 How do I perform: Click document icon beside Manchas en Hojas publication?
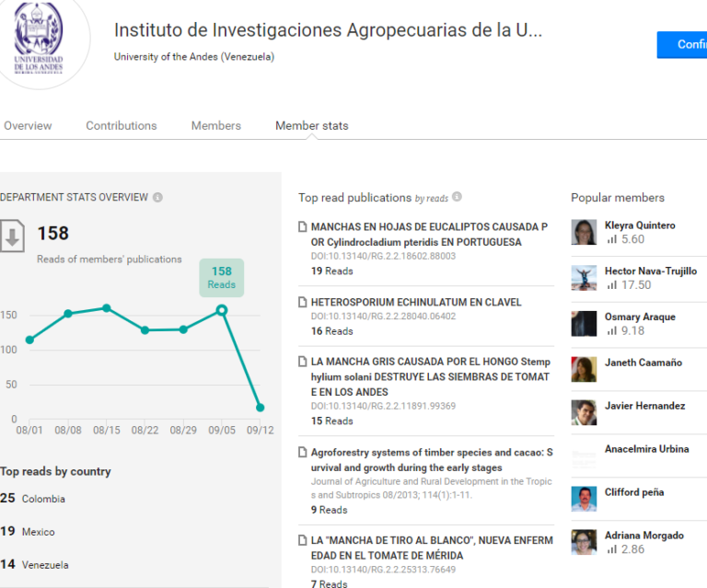coord(303,226)
